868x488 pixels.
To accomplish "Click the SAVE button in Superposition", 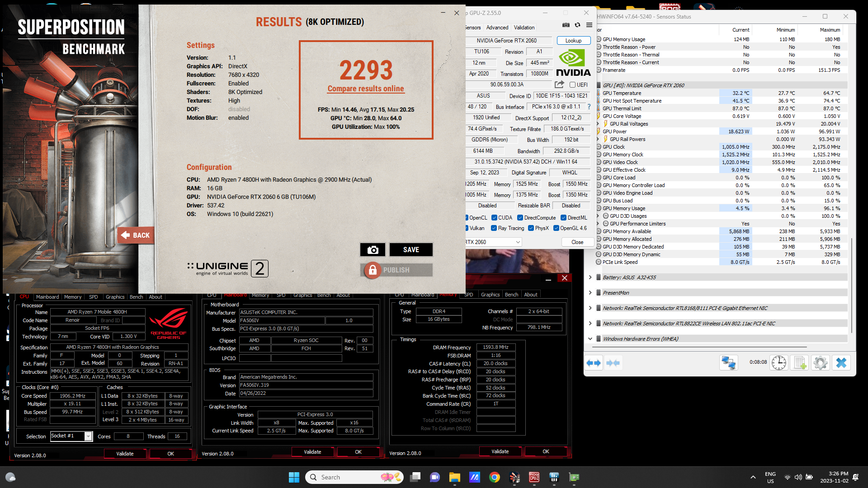I will pos(411,249).
